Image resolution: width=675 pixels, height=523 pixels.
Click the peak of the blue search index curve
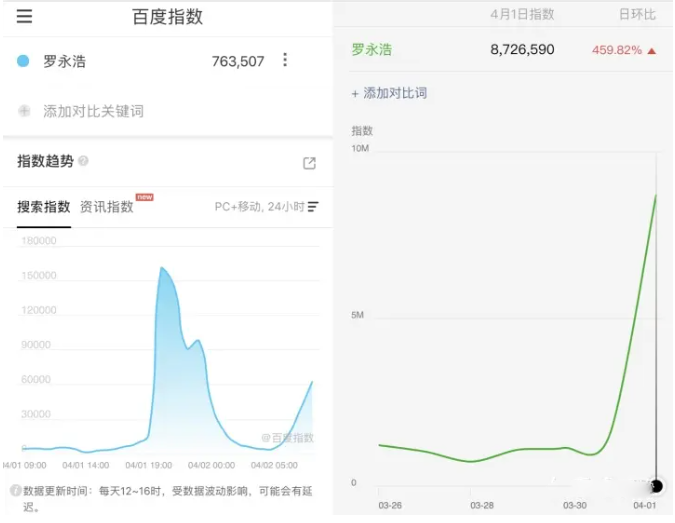point(161,267)
